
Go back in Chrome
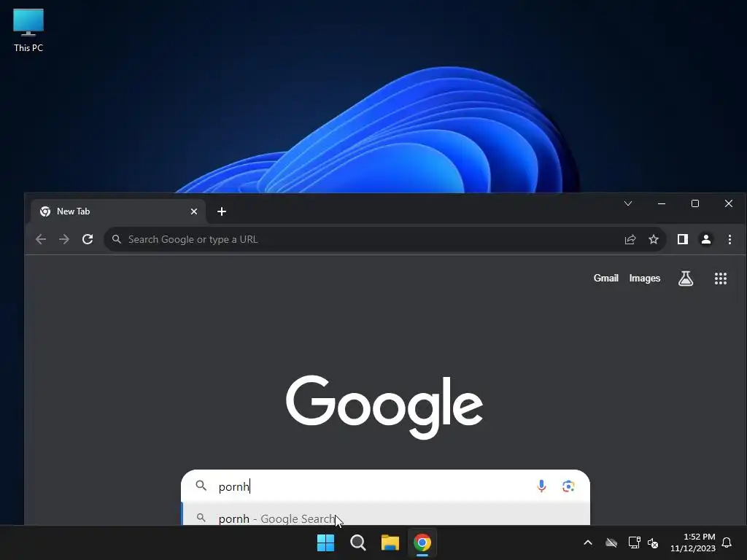[x=41, y=239]
